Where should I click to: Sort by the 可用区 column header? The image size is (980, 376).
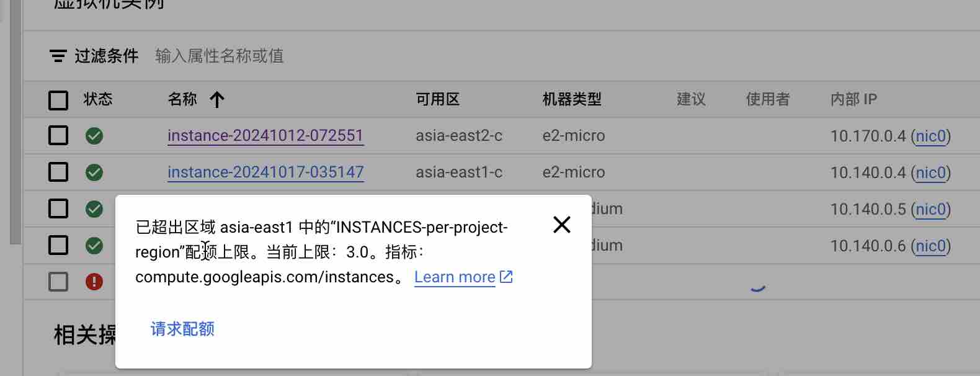(x=437, y=99)
